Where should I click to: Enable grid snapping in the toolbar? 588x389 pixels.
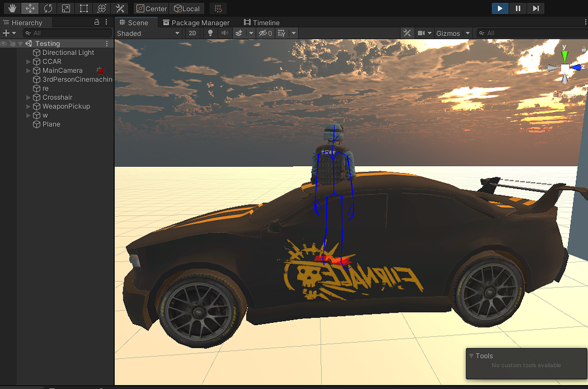(x=219, y=8)
